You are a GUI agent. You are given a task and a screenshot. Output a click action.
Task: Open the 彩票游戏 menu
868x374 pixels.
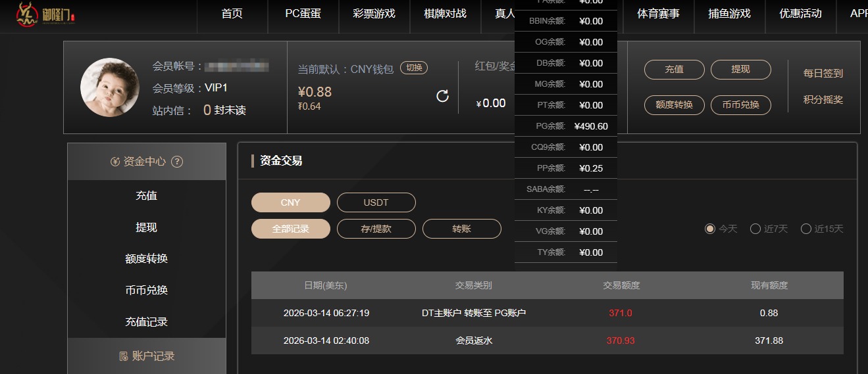click(x=374, y=14)
